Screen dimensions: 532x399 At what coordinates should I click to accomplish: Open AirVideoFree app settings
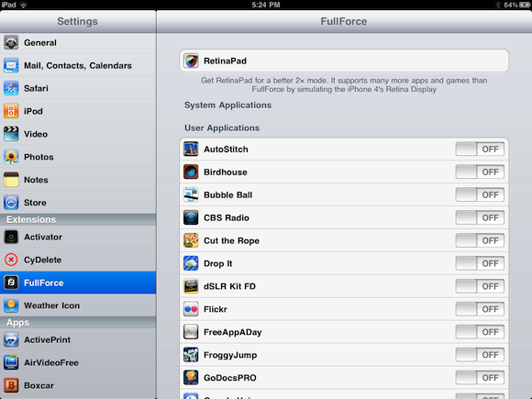pyautogui.click(x=78, y=362)
